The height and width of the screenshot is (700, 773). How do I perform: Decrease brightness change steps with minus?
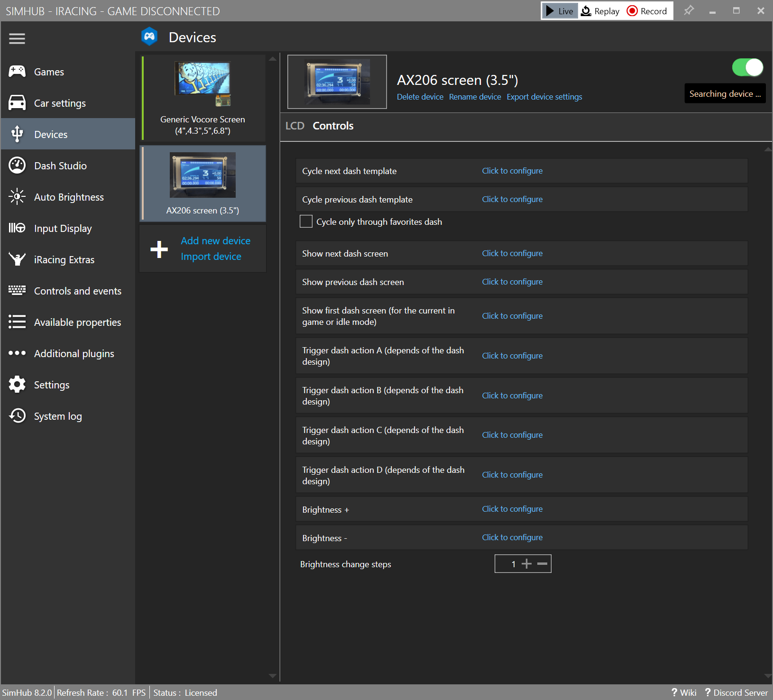[542, 564]
